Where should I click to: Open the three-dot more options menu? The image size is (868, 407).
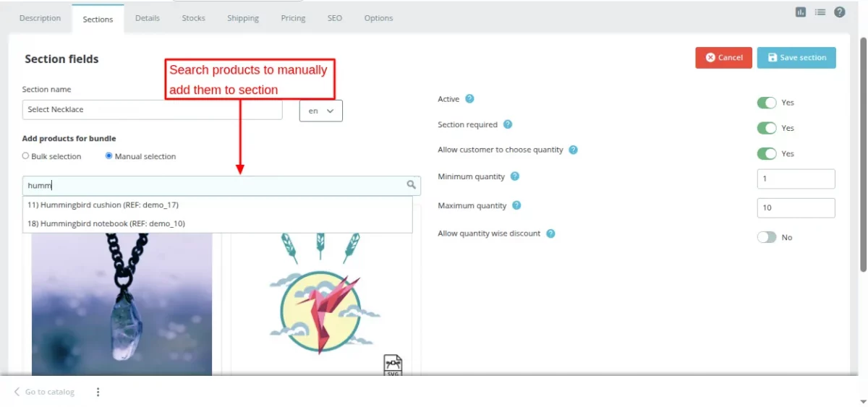[98, 392]
